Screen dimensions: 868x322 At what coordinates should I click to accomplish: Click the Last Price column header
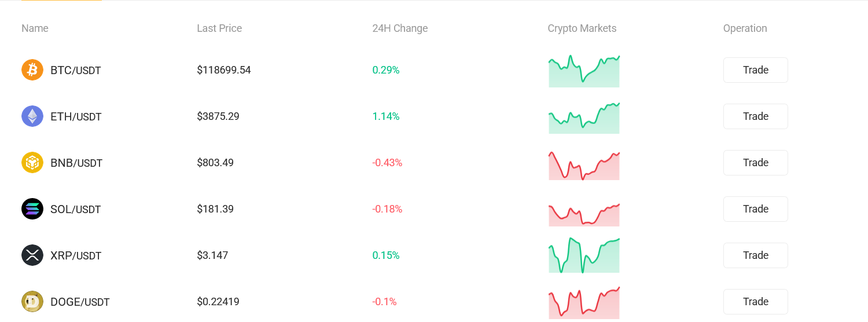(219, 28)
